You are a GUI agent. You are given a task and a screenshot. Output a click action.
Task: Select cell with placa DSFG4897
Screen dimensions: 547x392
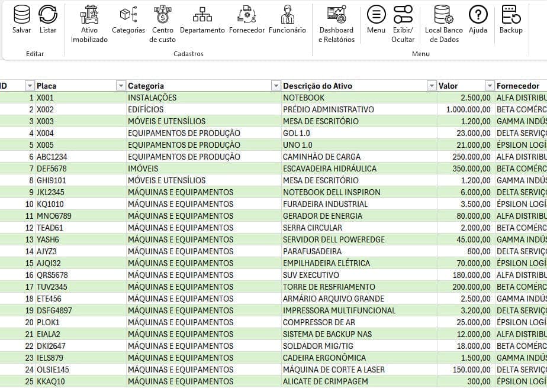coord(81,310)
